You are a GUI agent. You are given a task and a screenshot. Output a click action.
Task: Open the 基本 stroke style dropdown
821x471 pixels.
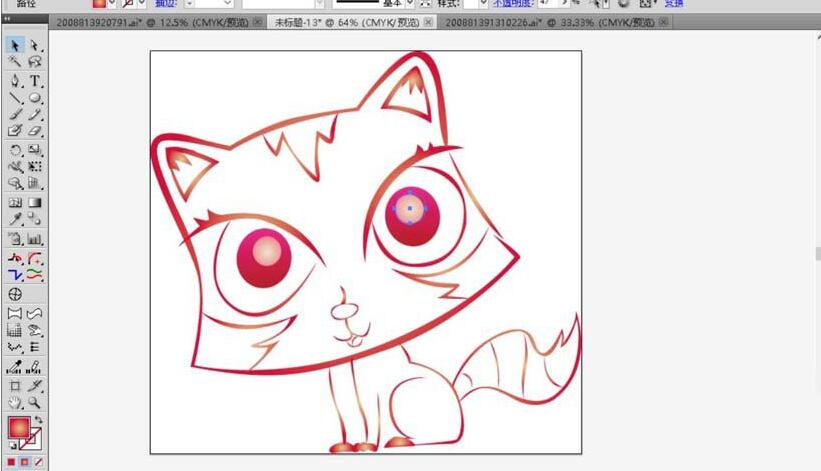[x=410, y=3]
